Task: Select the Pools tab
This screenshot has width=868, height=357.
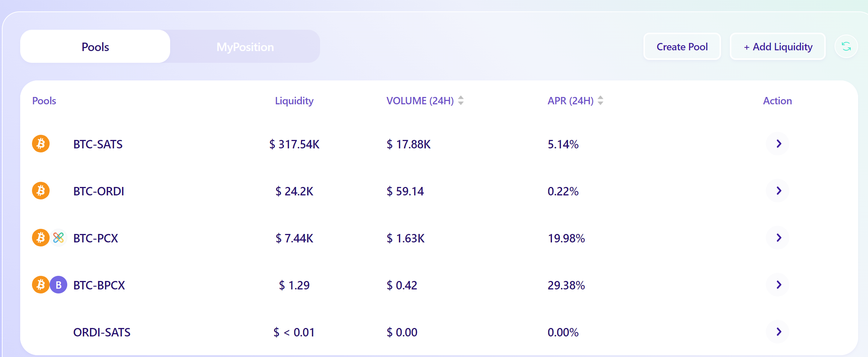Action: coord(95,46)
